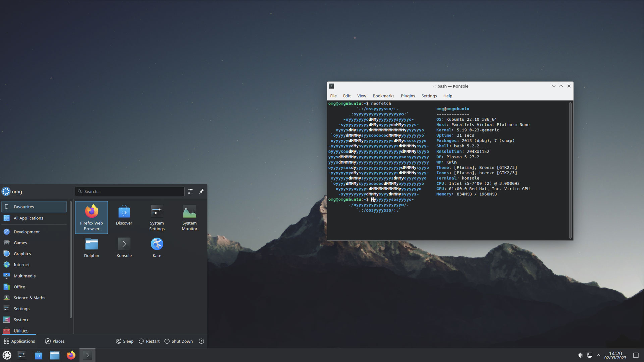Click the 'Resolution: 2048x1152' line
Image resolution: width=644 pixels, height=362 pixels.
[x=463, y=152]
